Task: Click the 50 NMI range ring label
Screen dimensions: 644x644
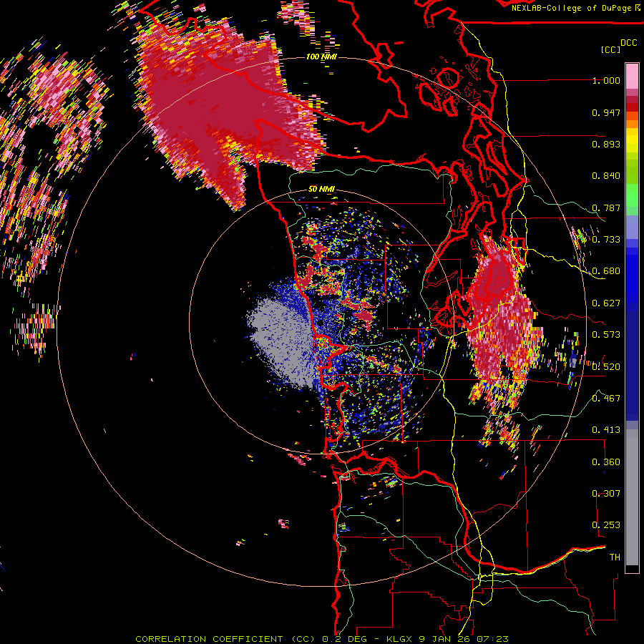Action: coord(321,190)
